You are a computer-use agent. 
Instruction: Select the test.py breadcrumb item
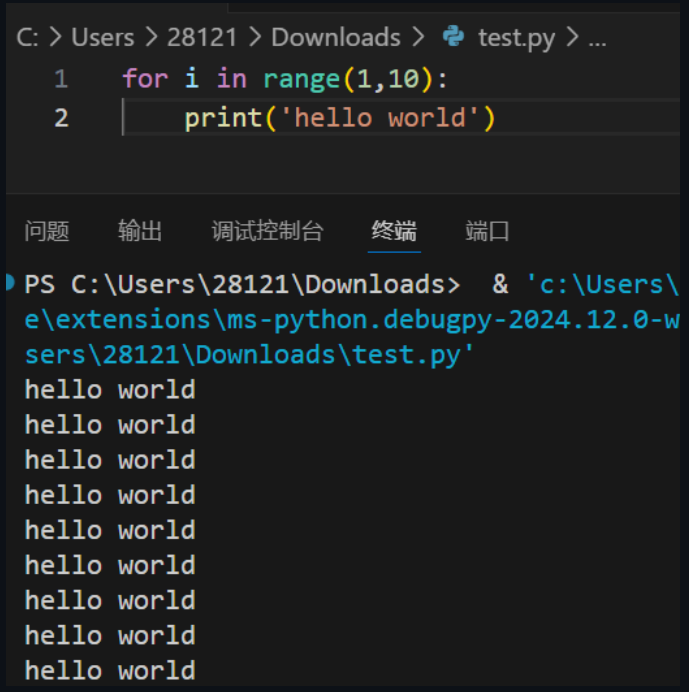coord(516,38)
